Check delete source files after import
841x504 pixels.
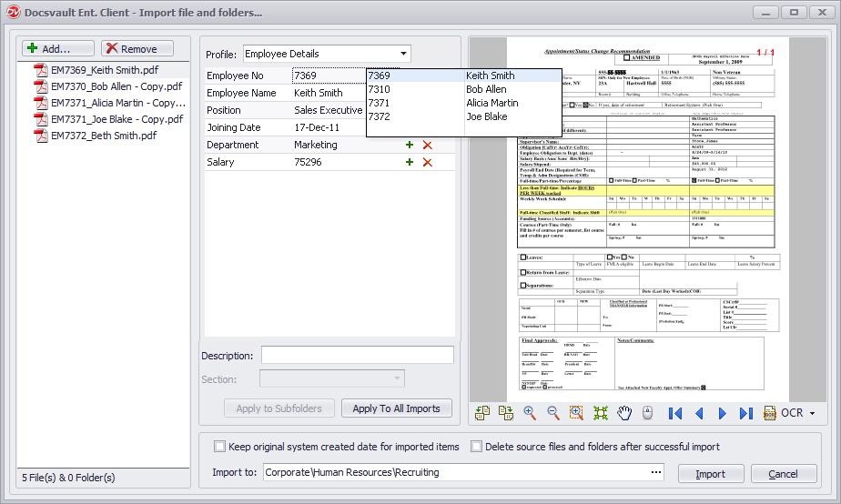pos(477,447)
